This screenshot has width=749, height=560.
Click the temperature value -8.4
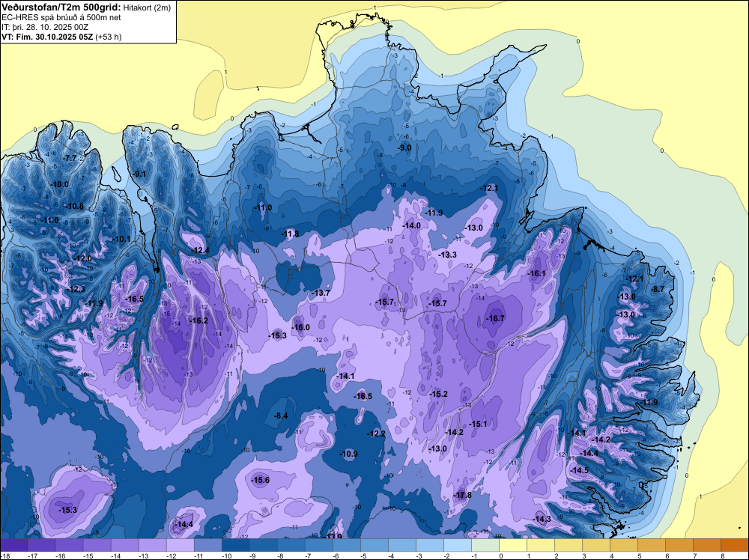(x=281, y=416)
